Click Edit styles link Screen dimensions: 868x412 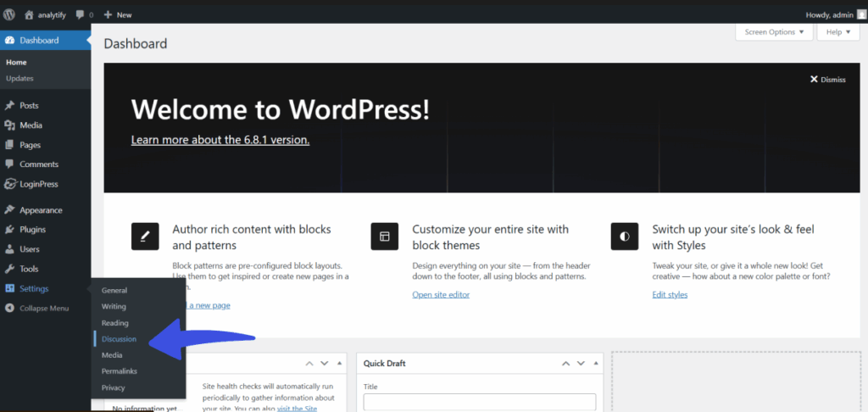point(670,295)
